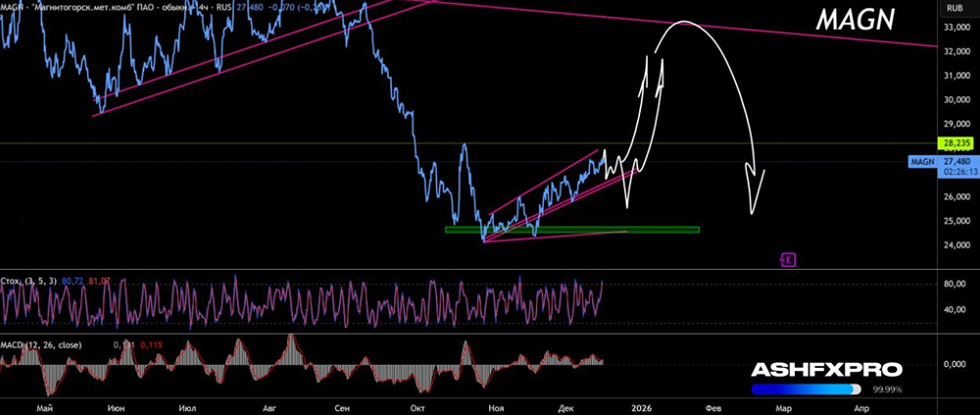This screenshot has height=415, width=980.
Task: Click the 29,000 price axis label
Action: [x=956, y=124]
